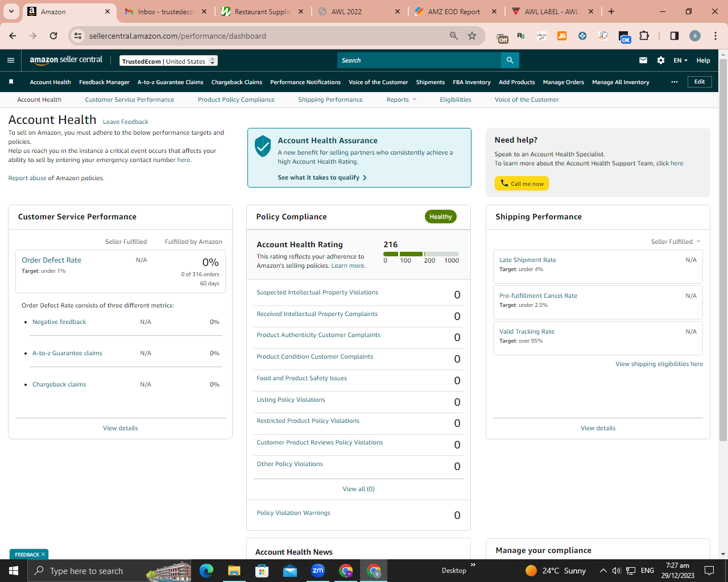Click the Windows taskbar search box

(109, 571)
